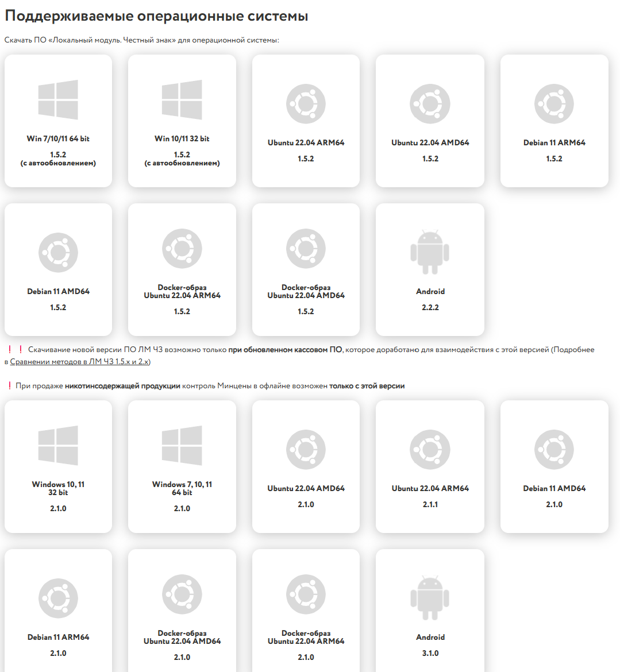Click the Docker-образ Ubuntu 22.04 ARM64 2.1.0 icon
The image size is (620, 672).
tap(306, 594)
